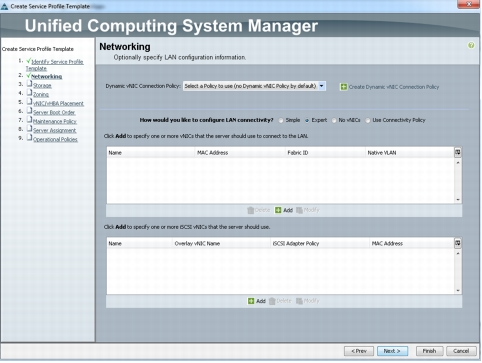Sort iSCSI table by Name column

coord(139,244)
